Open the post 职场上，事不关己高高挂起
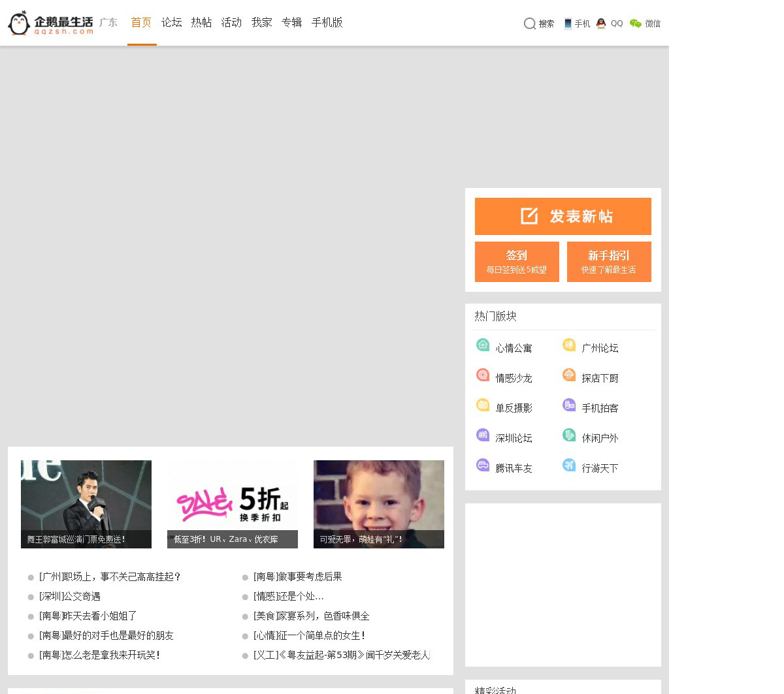The image size is (784, 694). pyautogui.click(x=110, y=577)
